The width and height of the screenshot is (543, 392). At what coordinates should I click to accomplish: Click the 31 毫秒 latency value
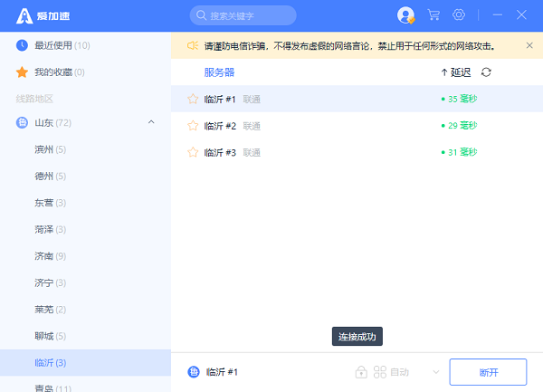pyautogui.click(x=459, y=152)
